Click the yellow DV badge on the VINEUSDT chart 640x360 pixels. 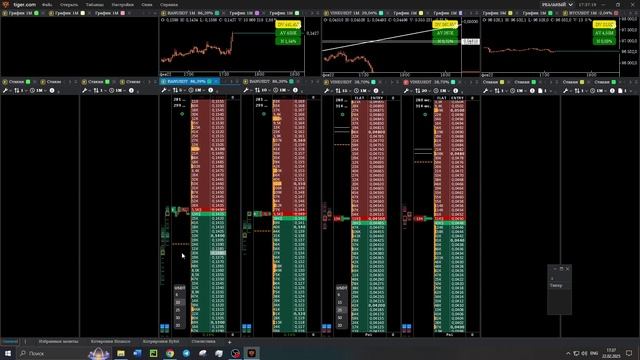tap(445, 25)
